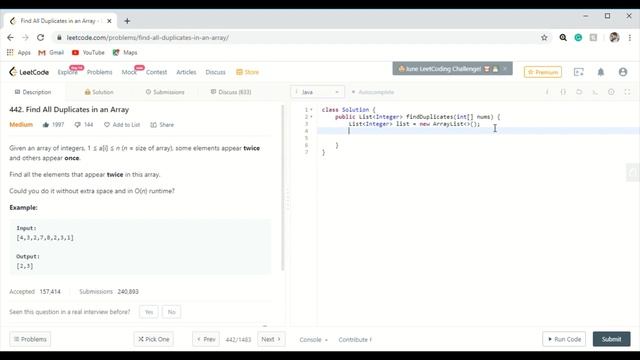Open the Problems list button
Screen dimensions: 640x360
tap(30, 339)
